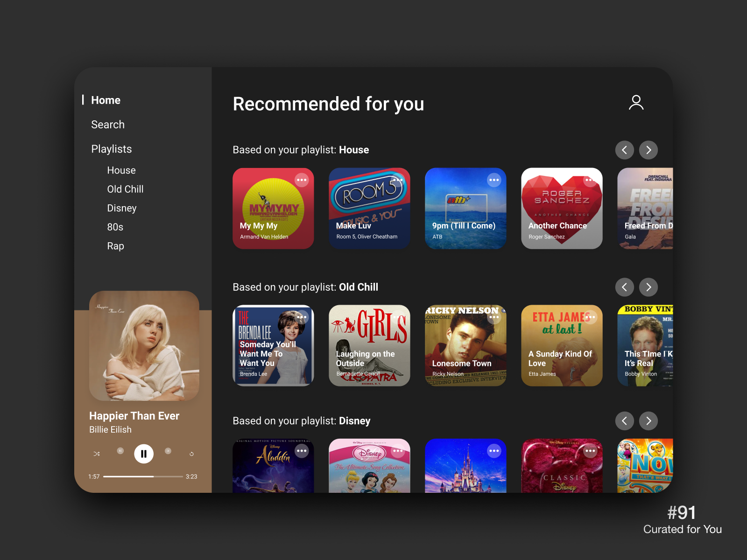The height and width of the screenshot is (560, 747).
Task: Show previous Old Chill recommendations
Action: point(624,287)
